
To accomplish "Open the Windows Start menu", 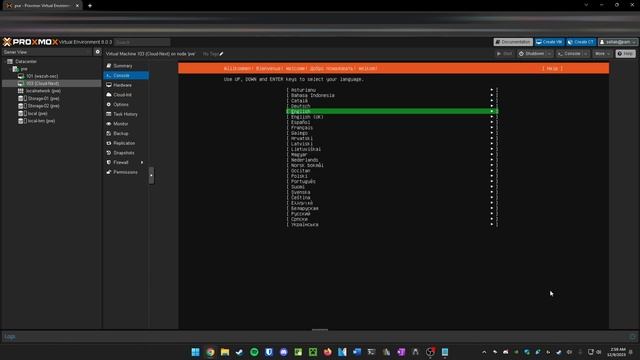I will pyautogui.click(x=196, y=352).
